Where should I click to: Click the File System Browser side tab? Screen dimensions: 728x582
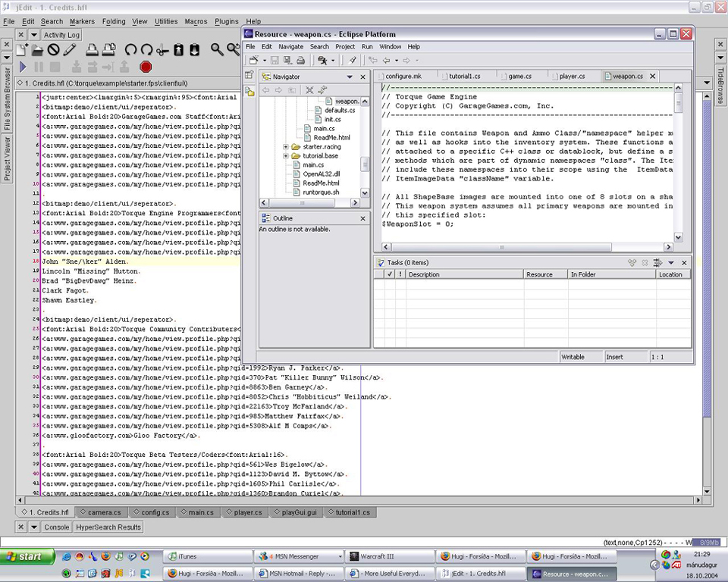7,99
